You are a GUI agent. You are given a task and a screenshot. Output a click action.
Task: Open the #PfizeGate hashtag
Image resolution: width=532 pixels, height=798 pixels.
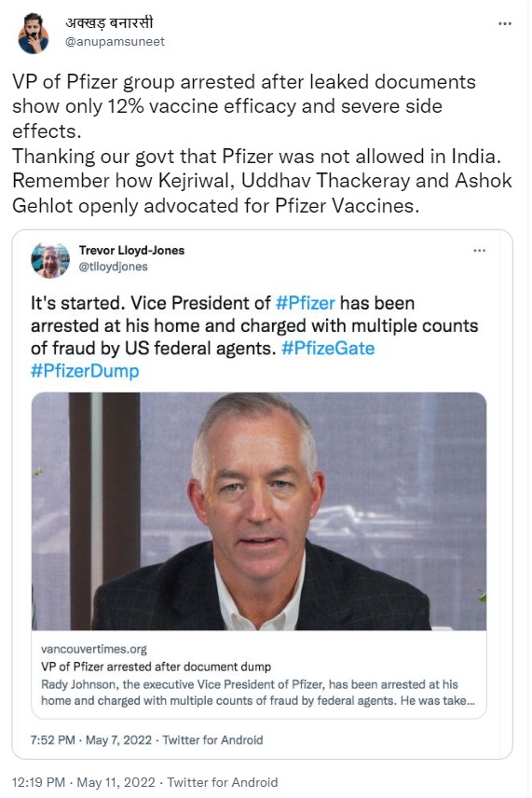(x=328, y=348)
